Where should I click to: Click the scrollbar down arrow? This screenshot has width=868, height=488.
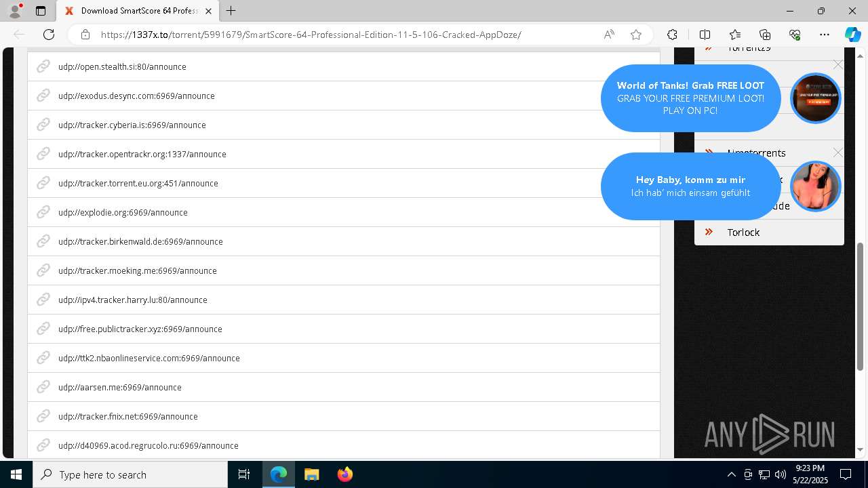[x=861, y=449]
